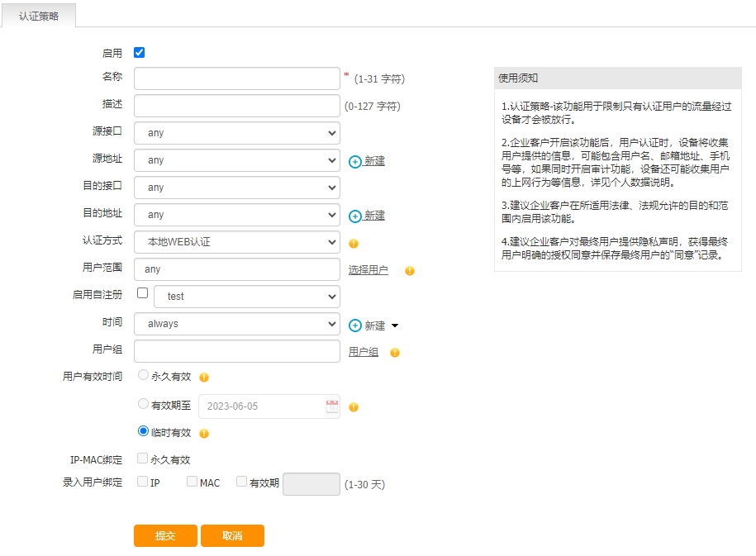This screenshot has width=756, height=556.
Task: Open the 认证方式 dropdown
Action: 236,242
